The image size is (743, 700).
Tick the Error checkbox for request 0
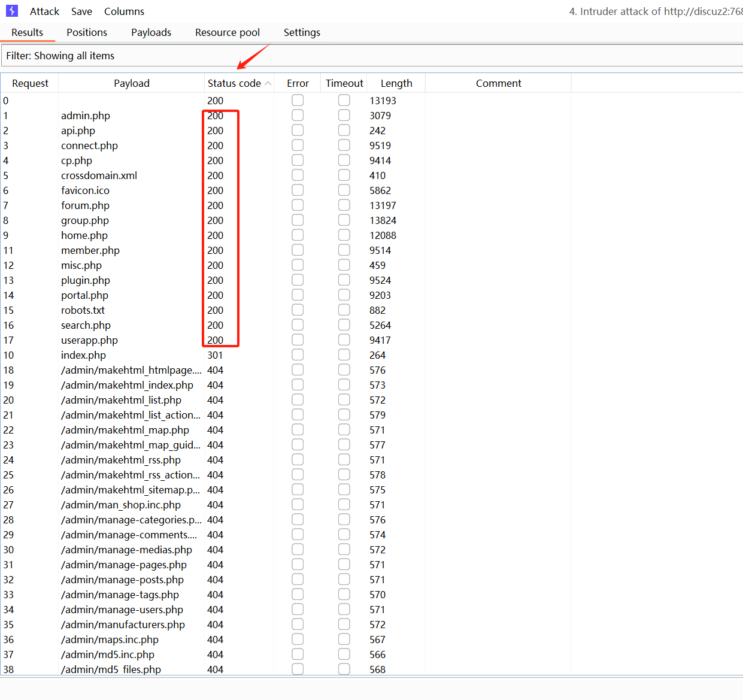pyautogui.click(x=298, y=100)
